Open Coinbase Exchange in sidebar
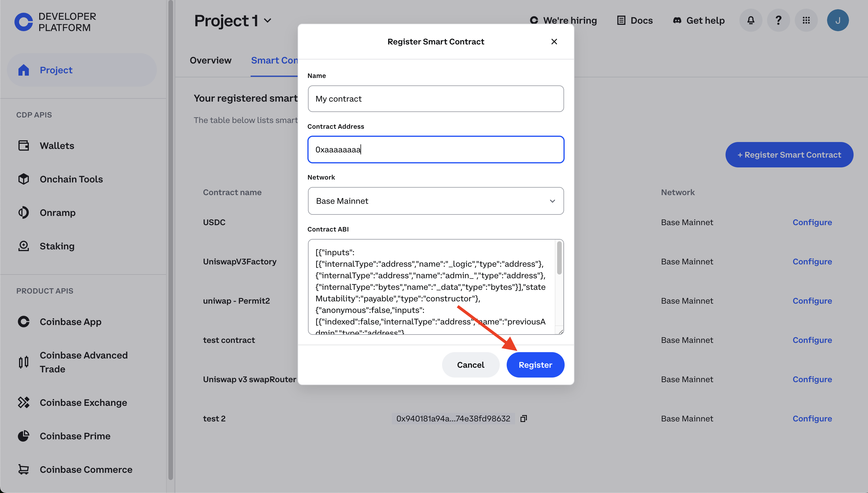Image resolution: width=868 pixels, height=493 pixels. [84, 403]
